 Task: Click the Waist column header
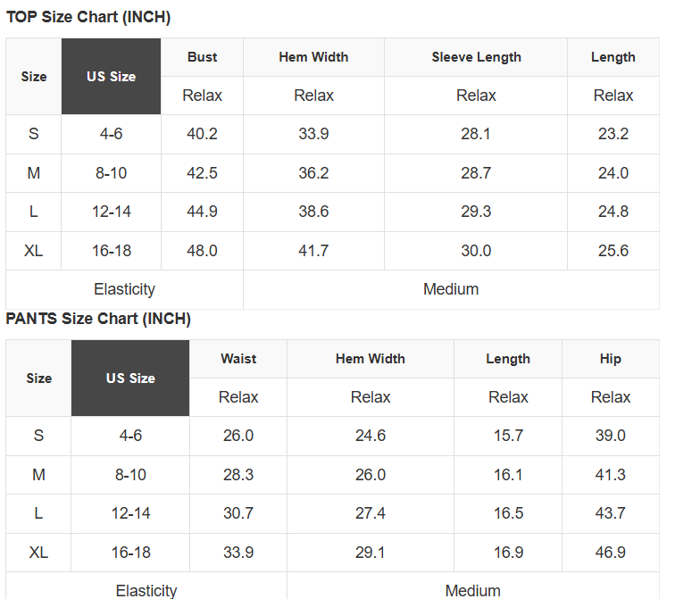pos(238,359)
